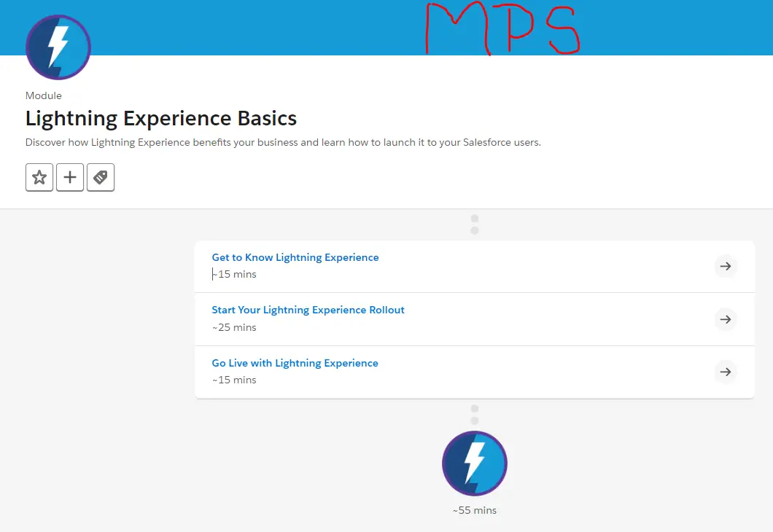
Task: Click the ~15 mins label under the first unit
Action: (x=233, y=274)
